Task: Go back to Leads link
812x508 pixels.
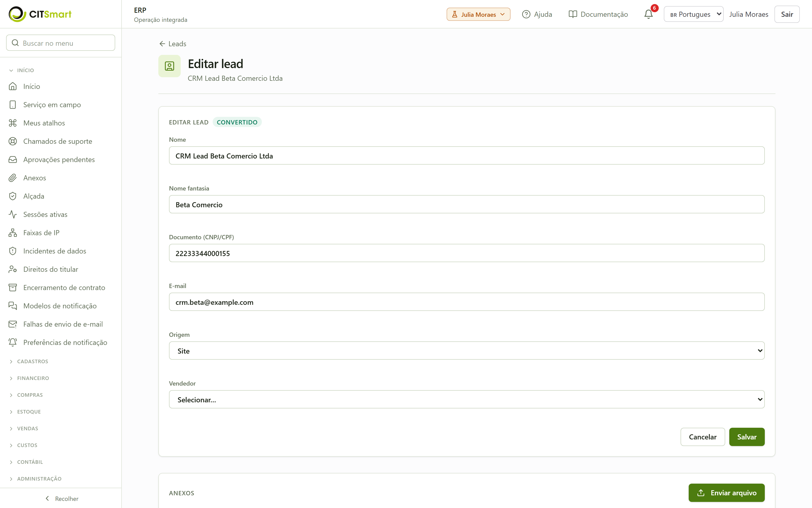Action: 173,44
